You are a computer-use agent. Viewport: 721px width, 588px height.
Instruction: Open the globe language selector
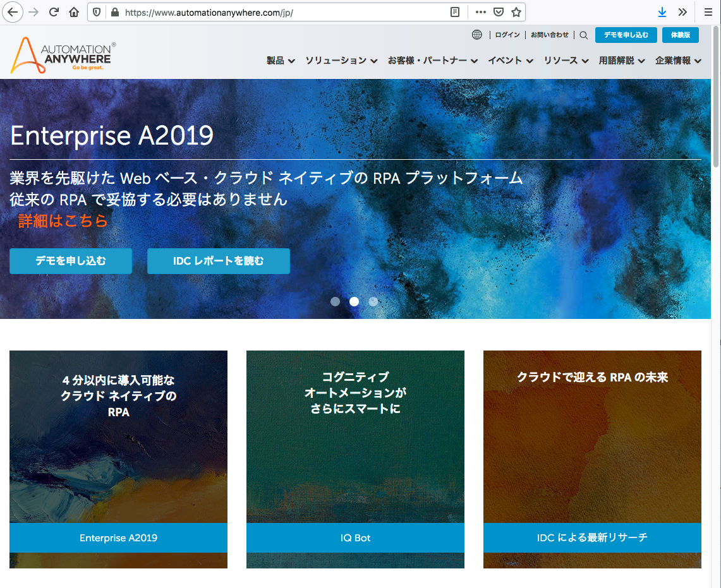click(x=477, y=35)
